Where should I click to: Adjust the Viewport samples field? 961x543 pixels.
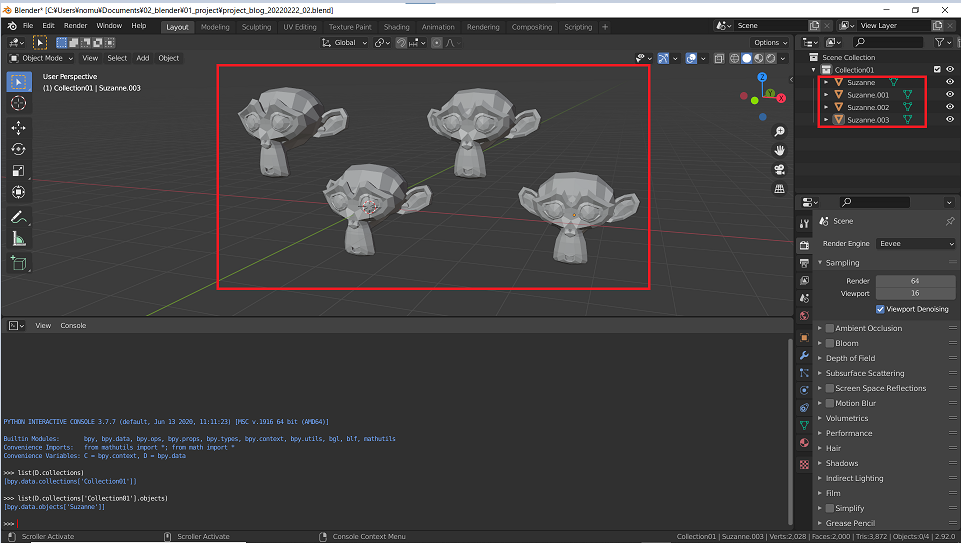pyautogui.click(x=915, y=294)
